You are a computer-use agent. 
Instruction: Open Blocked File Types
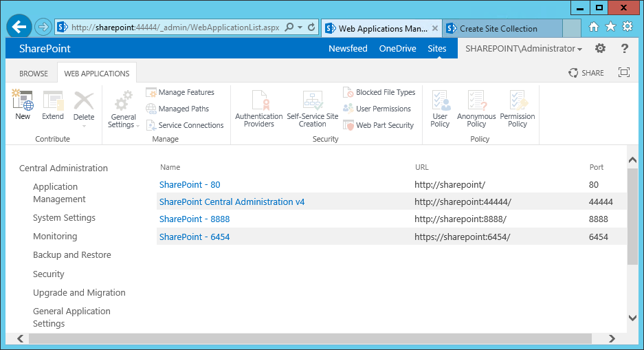click(x=379, y=92)
